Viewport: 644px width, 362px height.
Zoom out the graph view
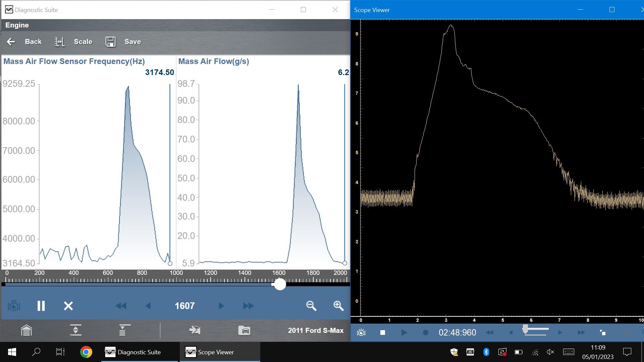311,306
